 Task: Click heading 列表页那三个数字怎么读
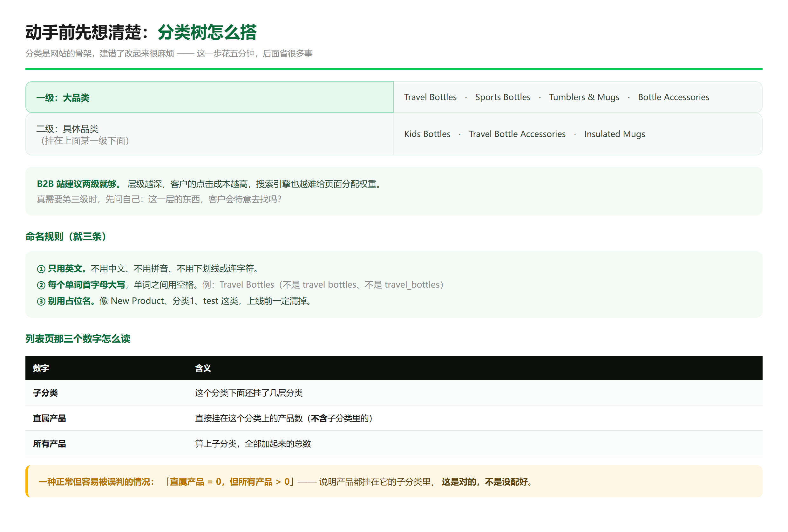tap(78, 339)
